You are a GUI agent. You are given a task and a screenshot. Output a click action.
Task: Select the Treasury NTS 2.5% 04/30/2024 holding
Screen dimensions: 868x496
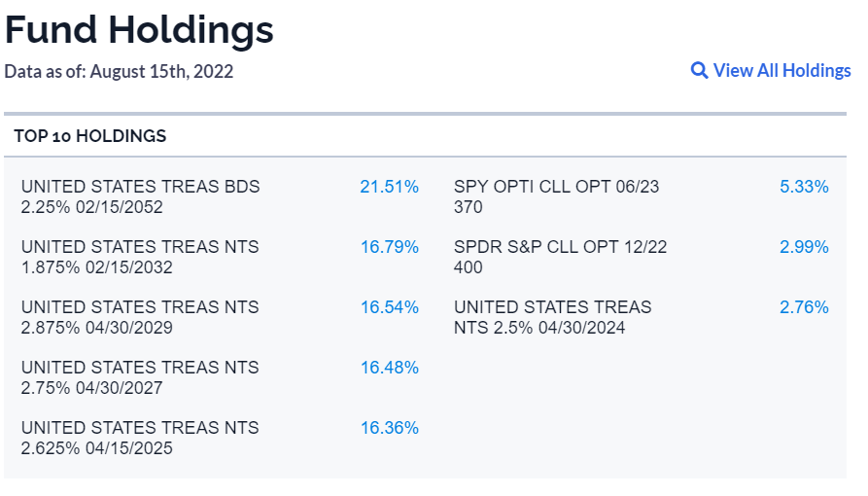coord(552,317)
